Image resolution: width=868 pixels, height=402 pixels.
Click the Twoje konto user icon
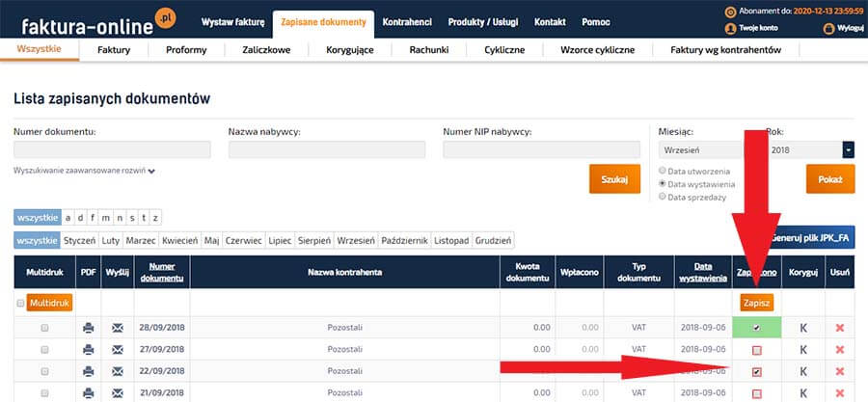point(730,28)
